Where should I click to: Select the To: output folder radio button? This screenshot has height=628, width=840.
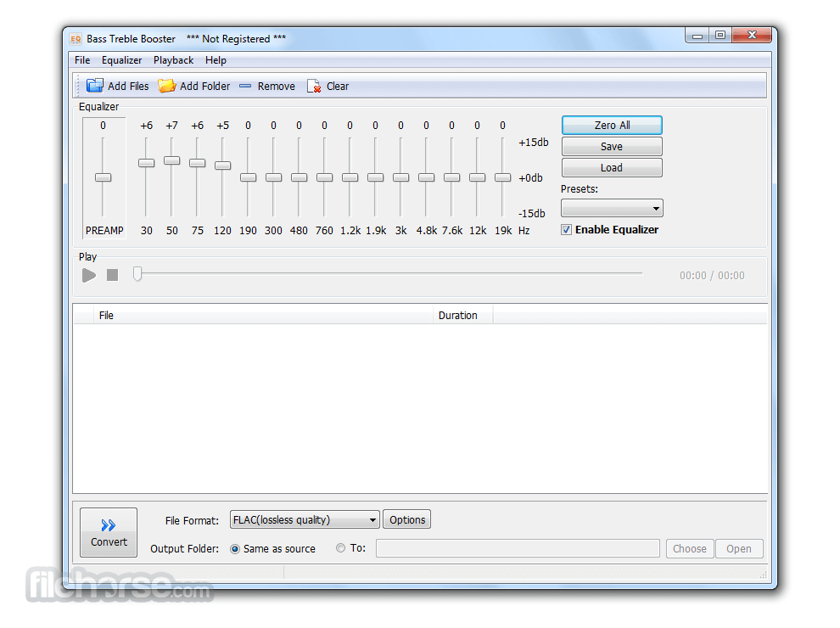(x=341, y=548)
